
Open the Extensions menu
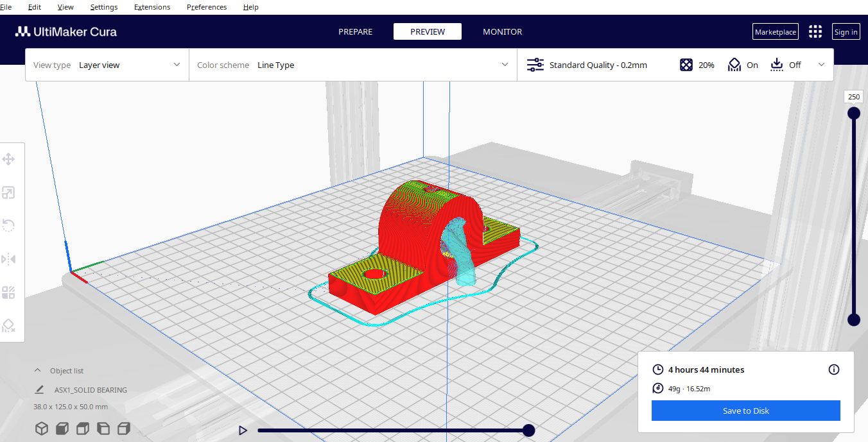click(x=152, y=7)
